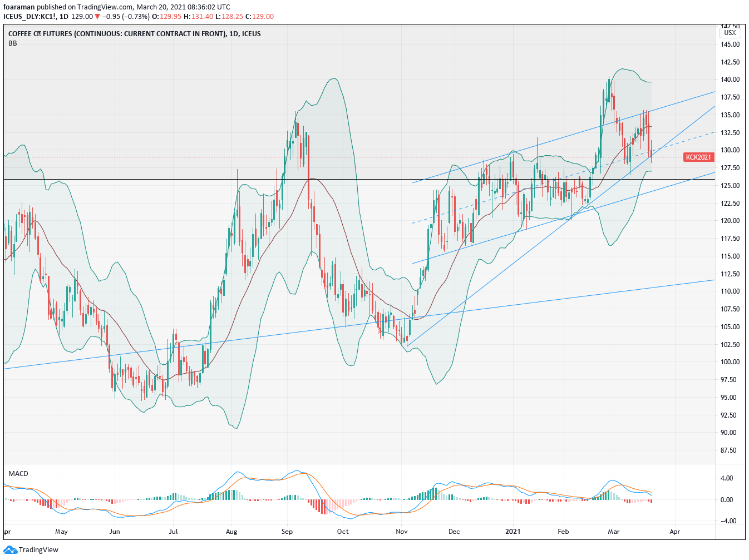Screen dimensions: 749x560
Task: Click the 115.00 price axis label
Action: click(730, 256)
